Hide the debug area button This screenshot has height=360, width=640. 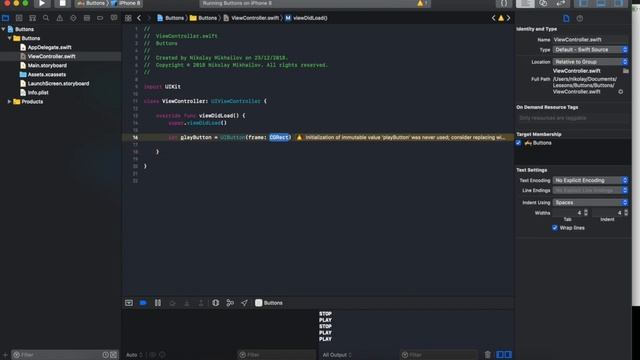(129, 303)
